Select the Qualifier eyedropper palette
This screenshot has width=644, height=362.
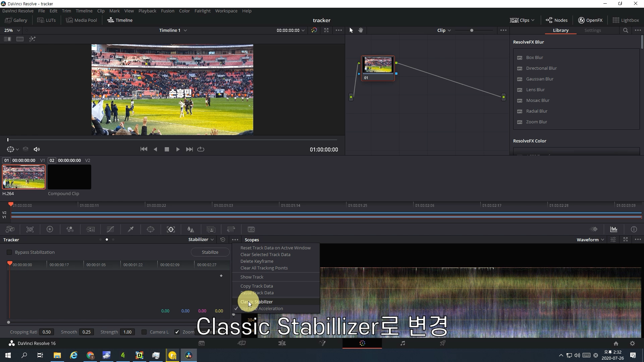[130, 229]
